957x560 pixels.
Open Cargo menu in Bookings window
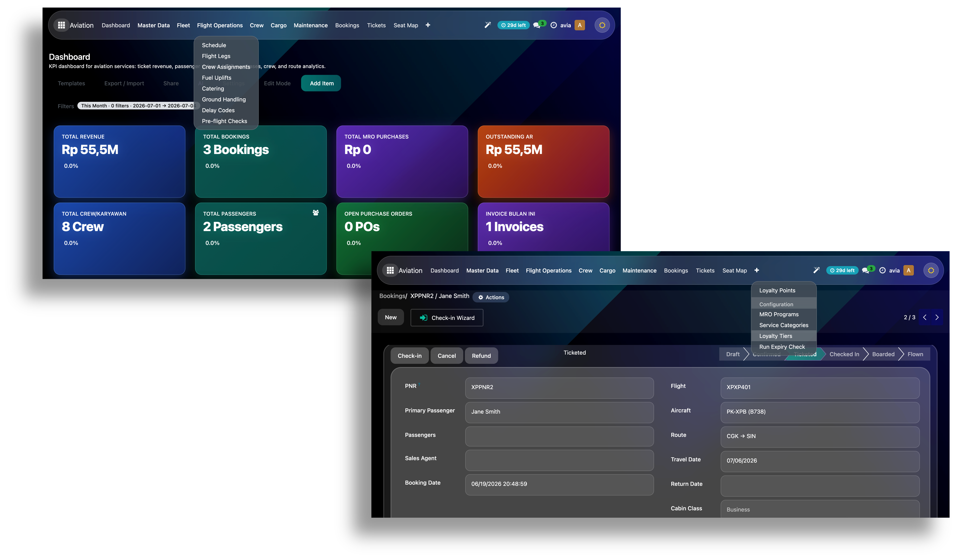pyautogui.click(x=607, y=271)
